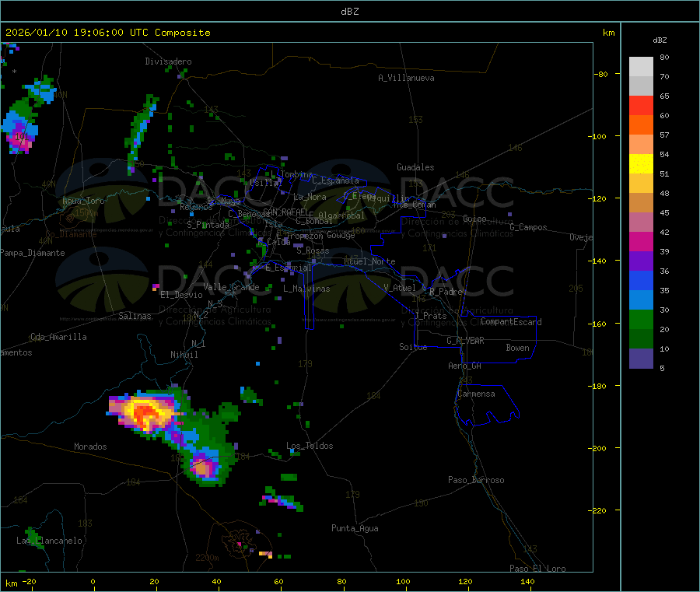
Task: Select the Agua_Toro label
Action: click(83, 201)
